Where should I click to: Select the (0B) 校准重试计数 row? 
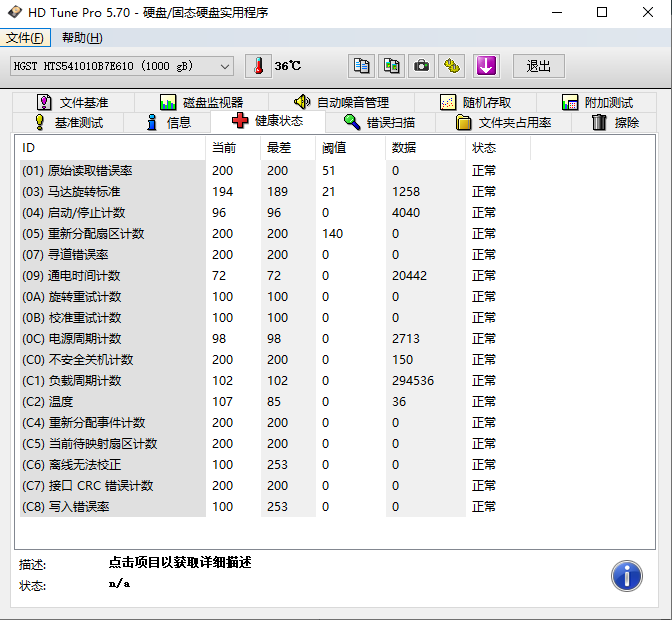coord(275,317)
